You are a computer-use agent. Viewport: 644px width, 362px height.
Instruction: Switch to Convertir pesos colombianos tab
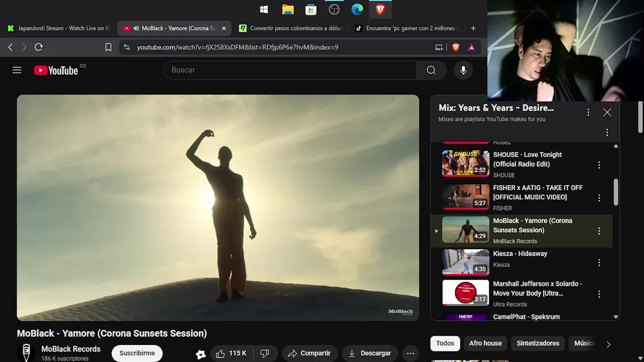pyautogui.click(x=291, y=28)
